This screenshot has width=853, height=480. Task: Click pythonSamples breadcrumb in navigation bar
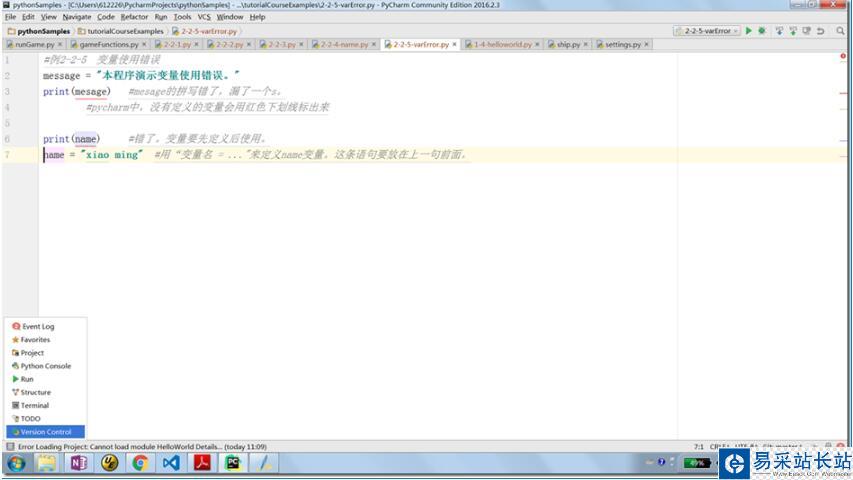pos(39,31)
